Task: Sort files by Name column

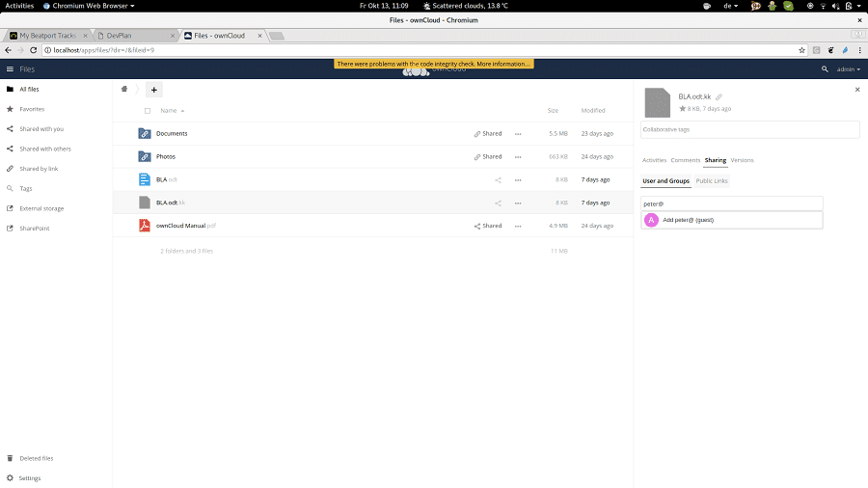Action: (x=173, y=111)
